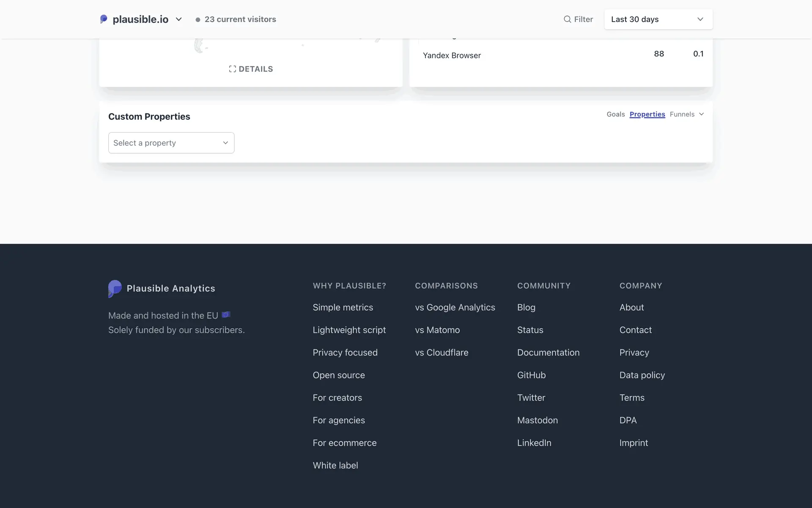Click the Plausible Analytics footer logo
Viewport: 812px width, 508px height.
(x=115, y=288)
